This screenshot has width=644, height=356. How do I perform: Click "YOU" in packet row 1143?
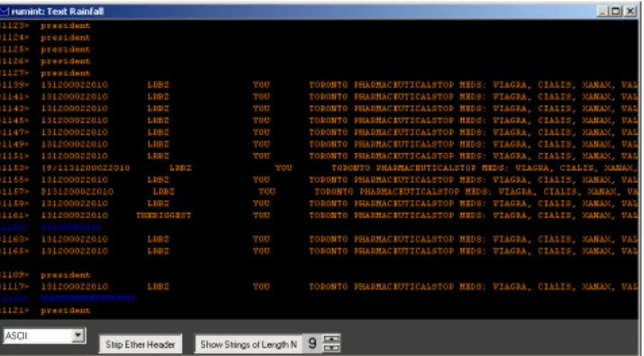[261, 108]
